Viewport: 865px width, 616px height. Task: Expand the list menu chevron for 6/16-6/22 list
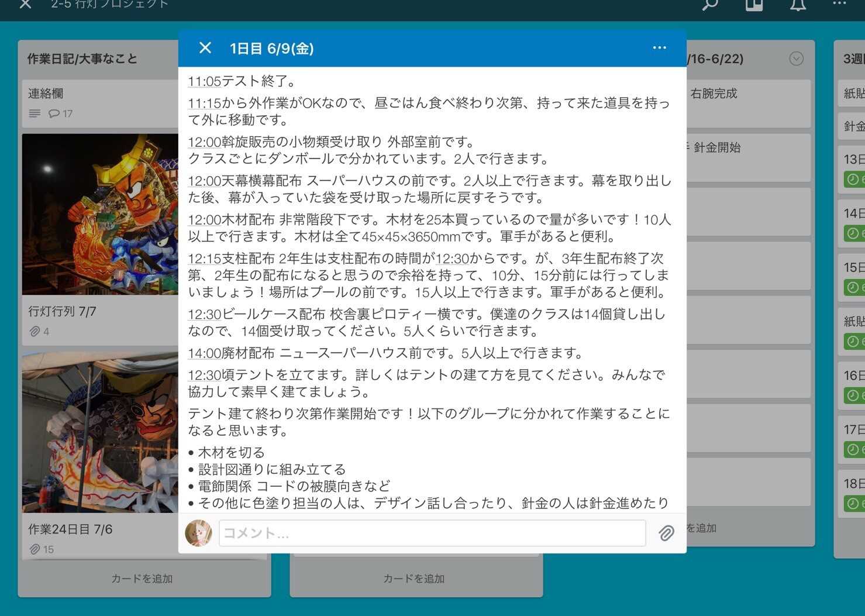click(x=796, y=58)
